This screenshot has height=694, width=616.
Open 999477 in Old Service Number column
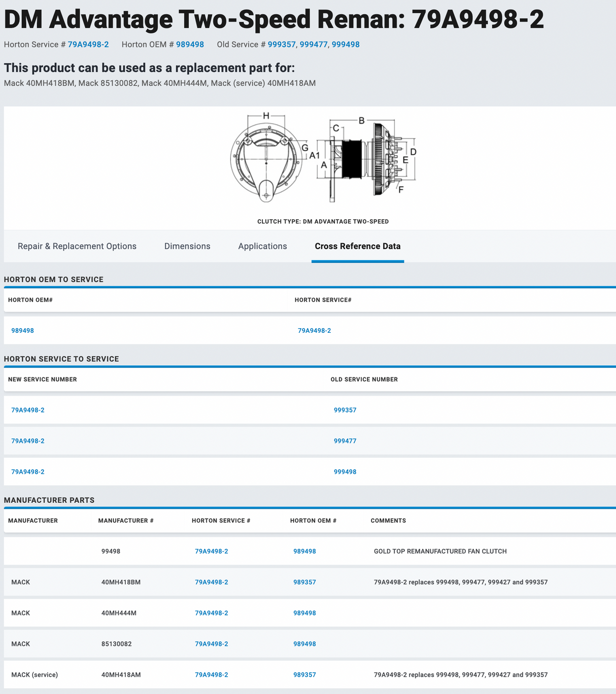click(345, 441)
